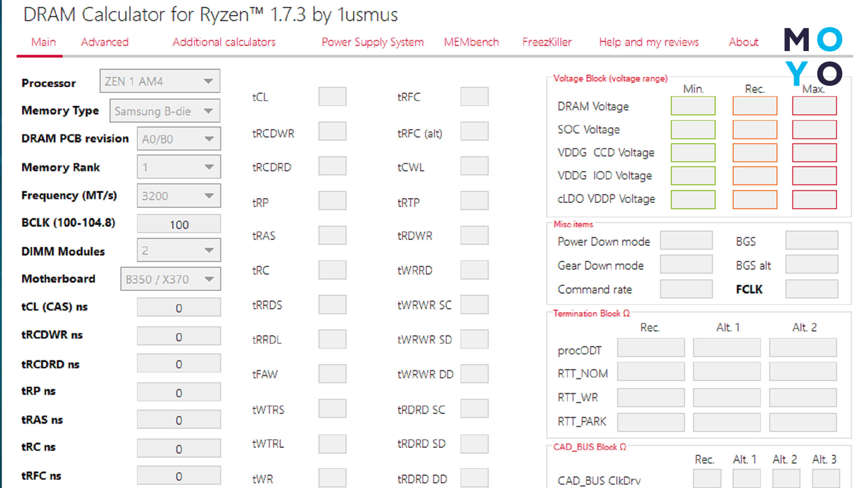Select the tWRRD timing box

coord(474,270)
